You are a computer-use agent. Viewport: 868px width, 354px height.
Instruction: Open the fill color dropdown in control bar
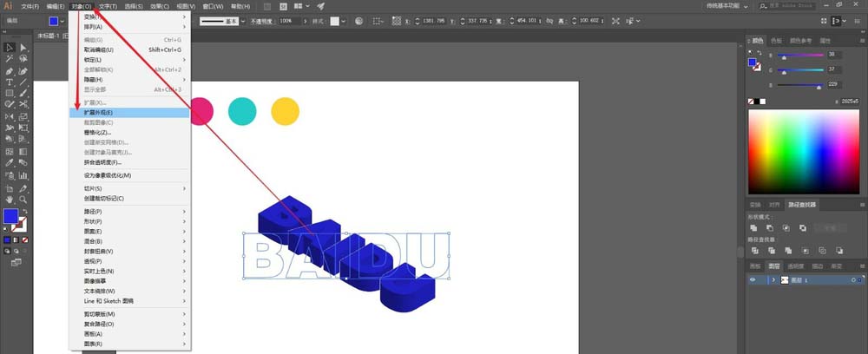tap(62, 21)
